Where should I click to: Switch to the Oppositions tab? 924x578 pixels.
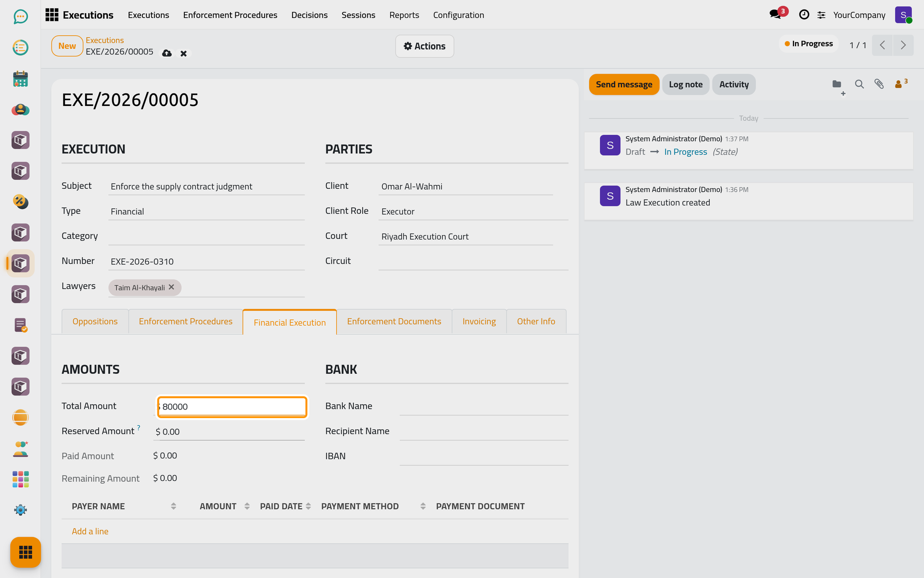(95, 321)
